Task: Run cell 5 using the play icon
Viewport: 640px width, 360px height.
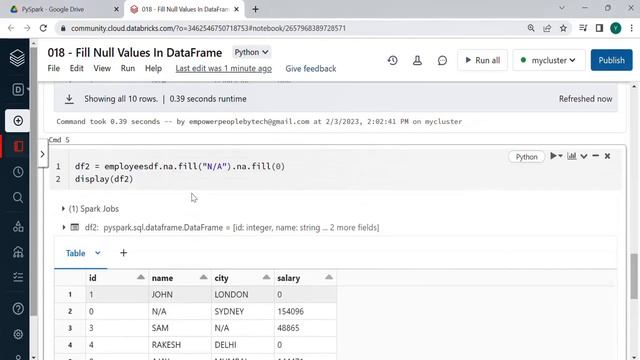Action: coord(553,156)
